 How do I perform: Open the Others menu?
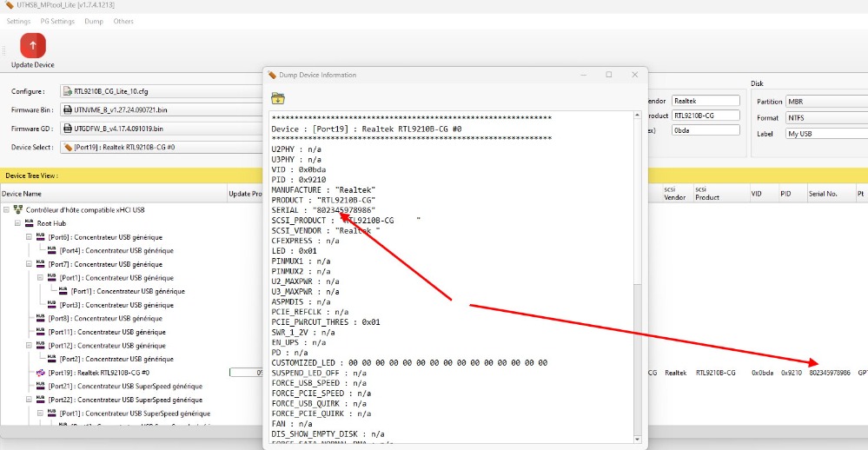click(123, 21)
